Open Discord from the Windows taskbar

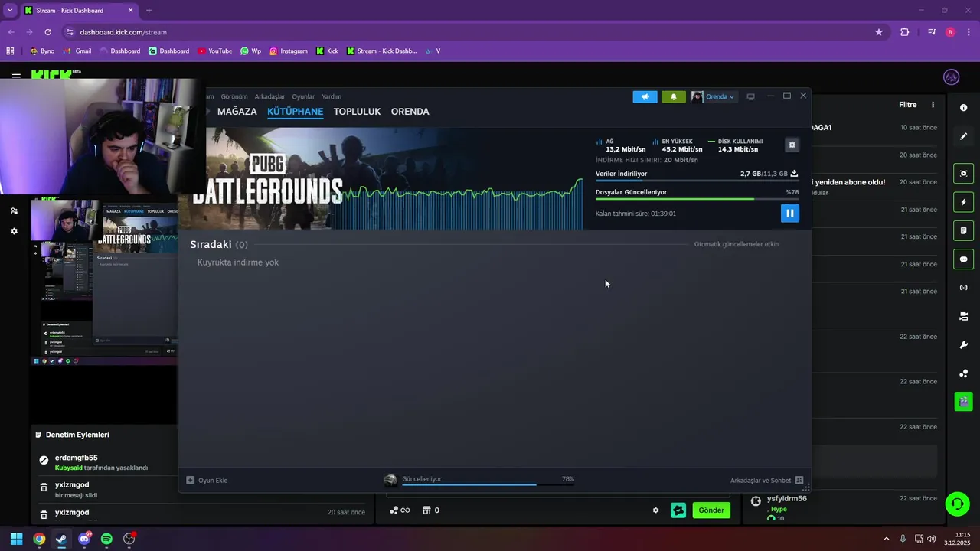pyautogui.click(x=84, y=539)
